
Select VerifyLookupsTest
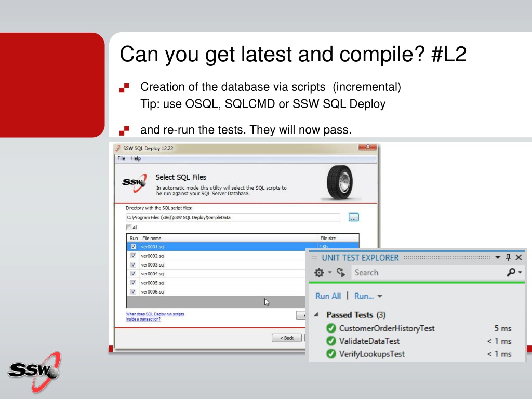pyautogui.click(x=372, y=354)
